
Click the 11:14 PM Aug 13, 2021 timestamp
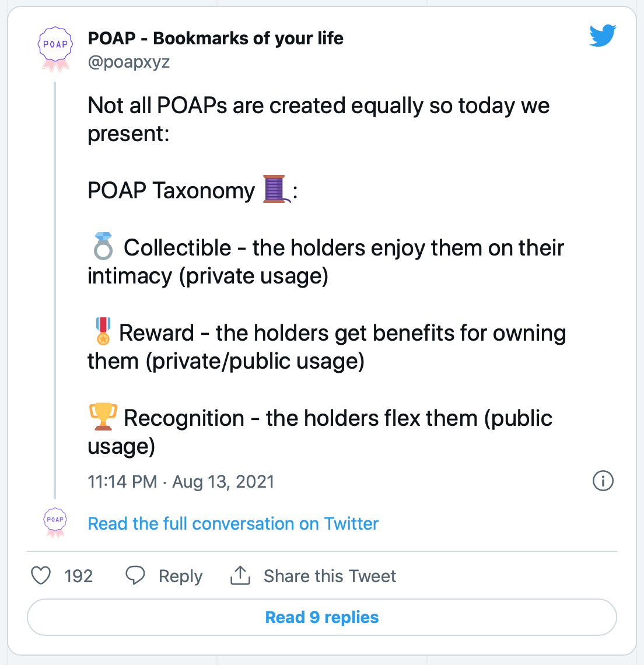pos(181,482)
